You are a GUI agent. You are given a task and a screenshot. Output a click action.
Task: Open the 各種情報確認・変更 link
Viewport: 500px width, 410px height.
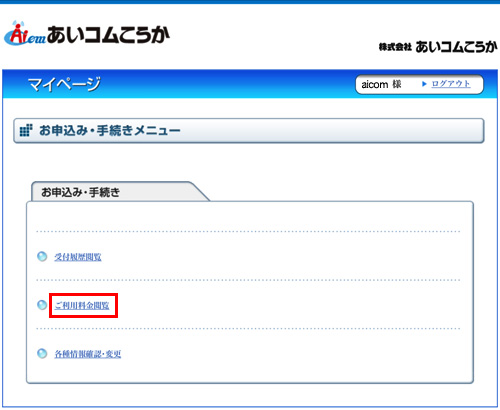[88, 354]
